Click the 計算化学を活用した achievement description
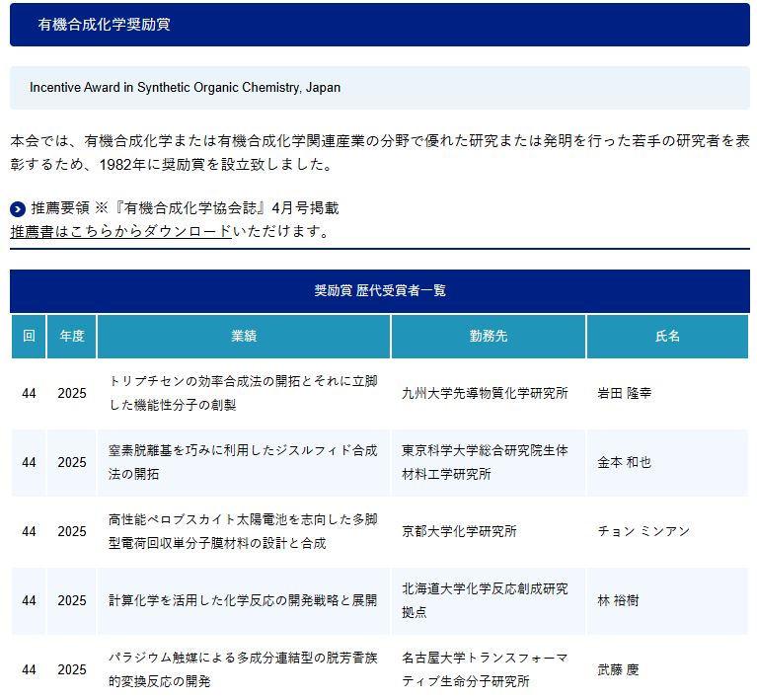The image size is (757, 700). [243, 600]
